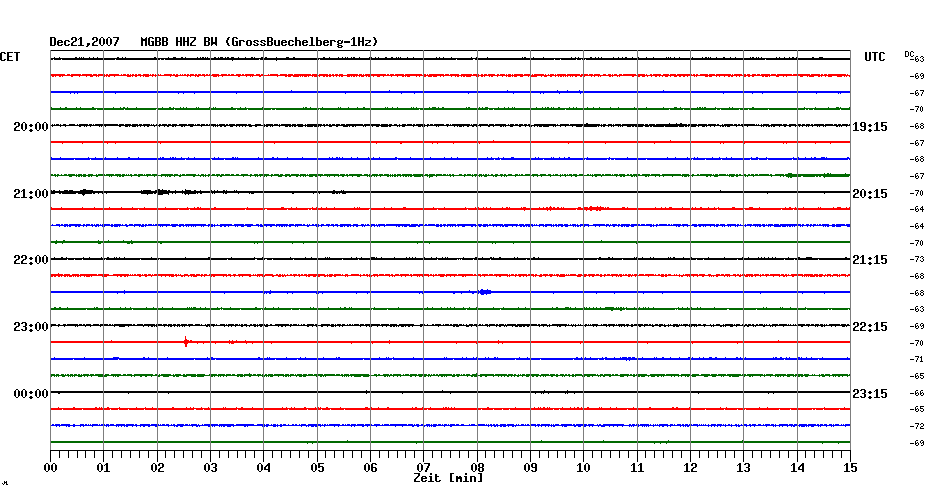
Task: Select the red burst near minute 10
Action: click(594, 208)
